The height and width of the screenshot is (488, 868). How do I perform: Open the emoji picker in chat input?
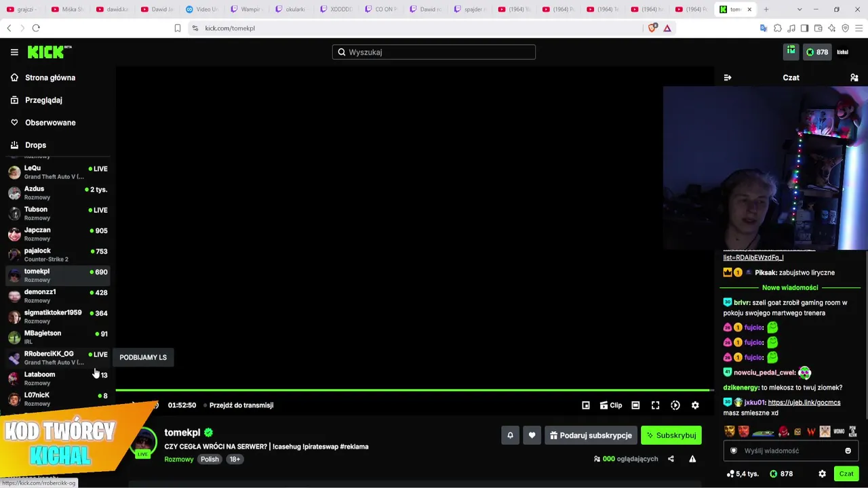(848, 451)
